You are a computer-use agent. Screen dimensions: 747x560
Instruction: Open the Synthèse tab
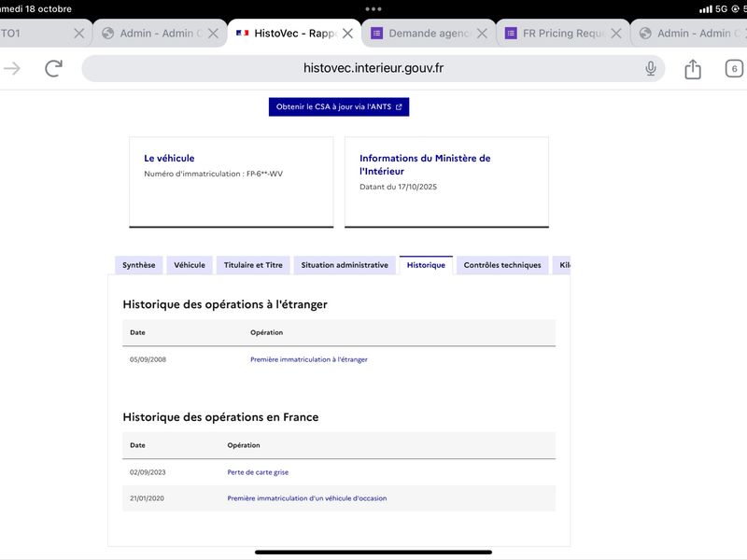tap(139, 265)
